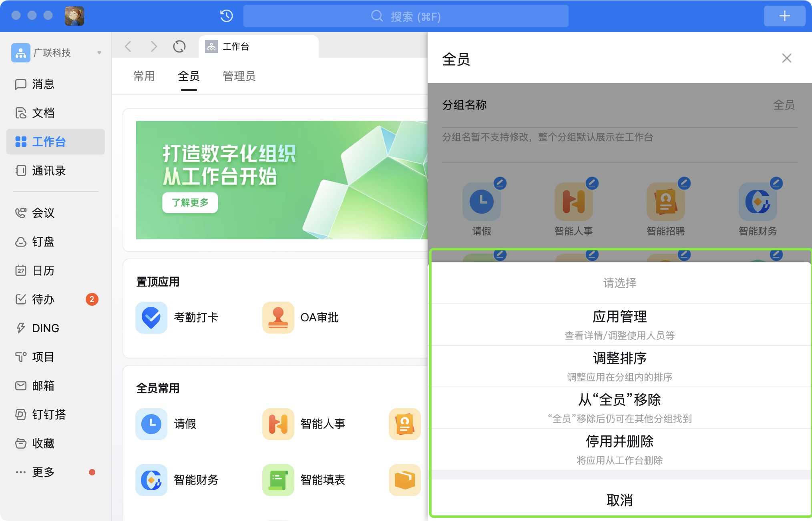Select the 工作台 page tab
The width and height of the screenshot is (812, 521).
(259, 46)
